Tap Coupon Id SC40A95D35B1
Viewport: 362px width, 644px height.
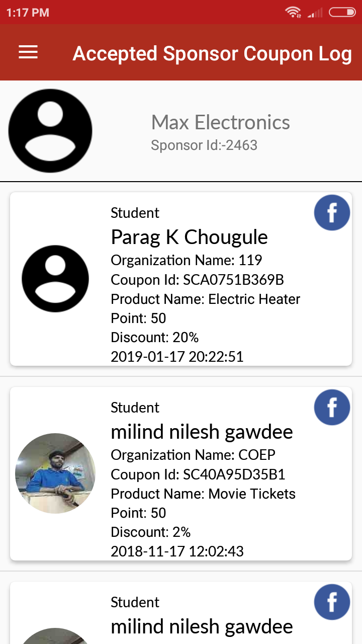click(198, 474)
